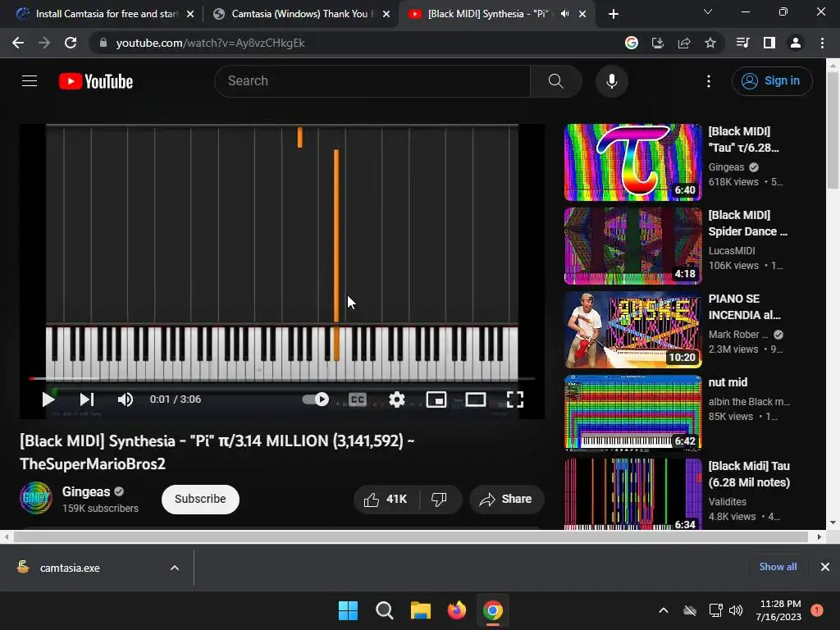Image resolution: width=840 pixels, height=630 pixels.
Task: Show all downloads
Action: [x=778, y=567]
